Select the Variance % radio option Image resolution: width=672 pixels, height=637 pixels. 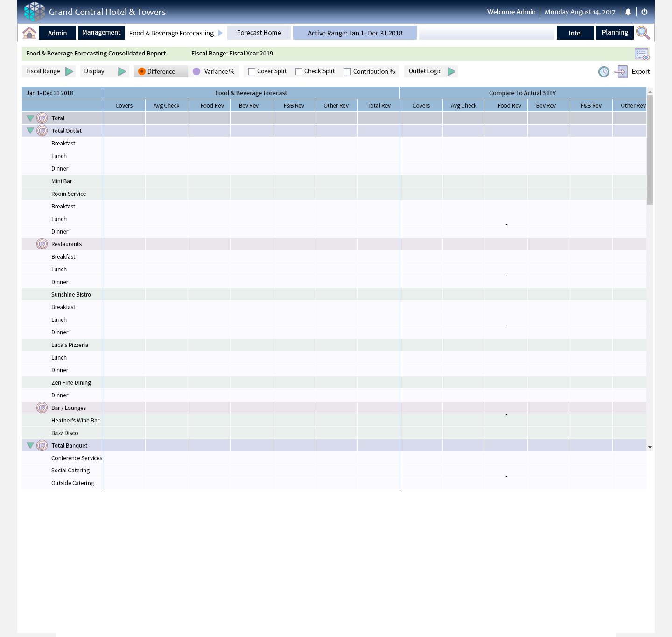pos(196,71)
